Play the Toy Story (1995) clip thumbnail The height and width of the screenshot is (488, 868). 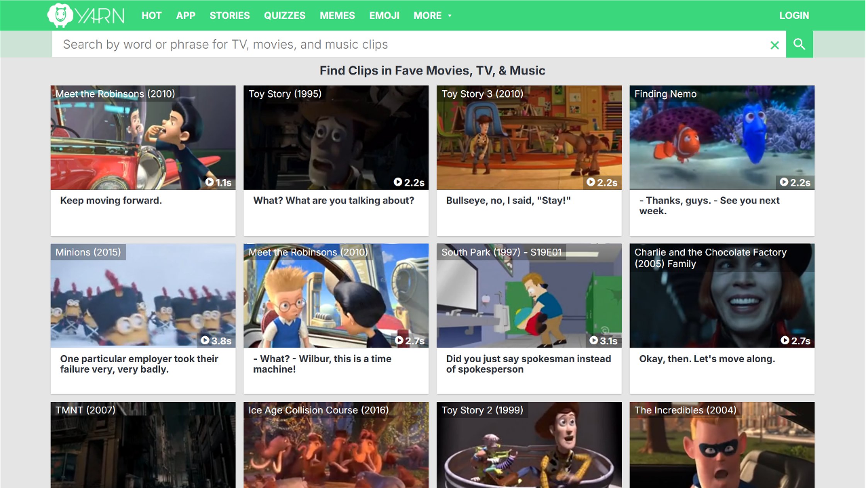coord(336,138)
